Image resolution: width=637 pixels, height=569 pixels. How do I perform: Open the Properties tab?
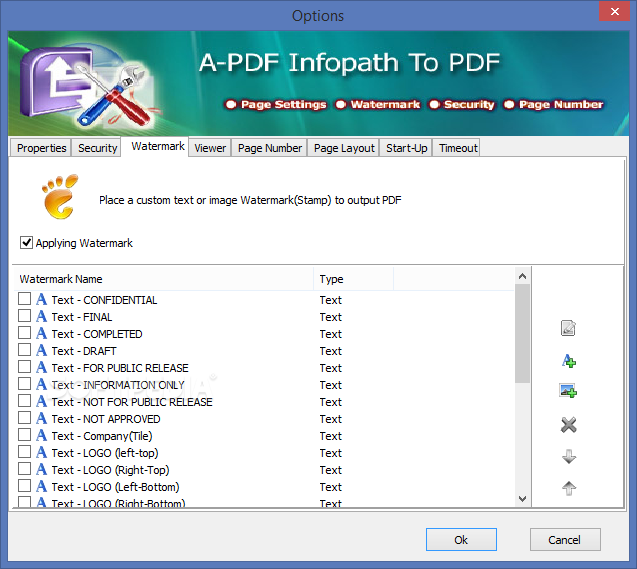41,148
